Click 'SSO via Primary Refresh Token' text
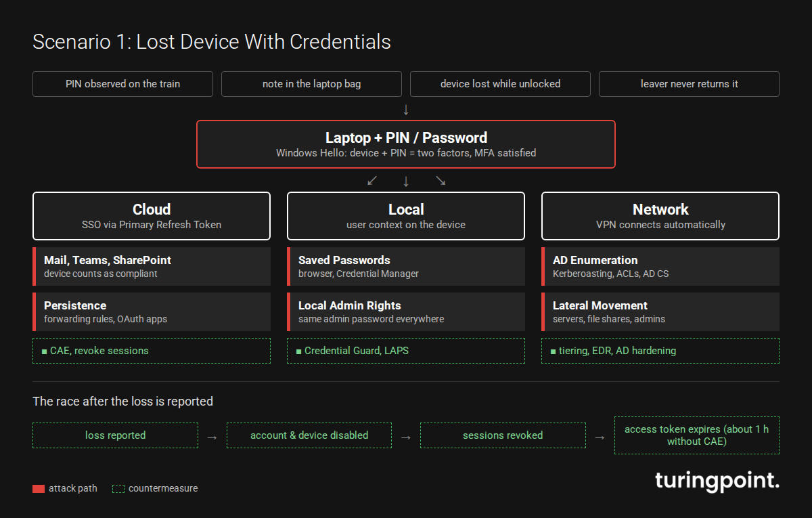This screenshot has height=518, width=812. [x=152, y=225]
